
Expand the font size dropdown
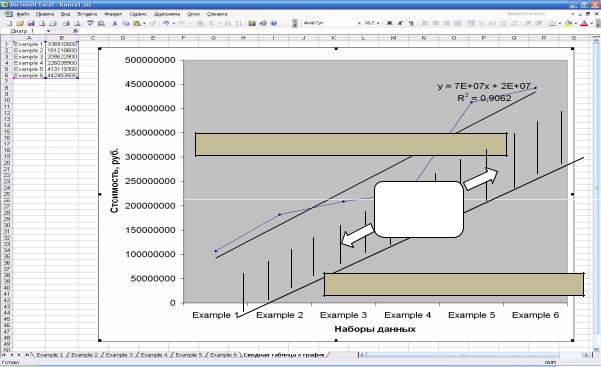coord(378,23)
